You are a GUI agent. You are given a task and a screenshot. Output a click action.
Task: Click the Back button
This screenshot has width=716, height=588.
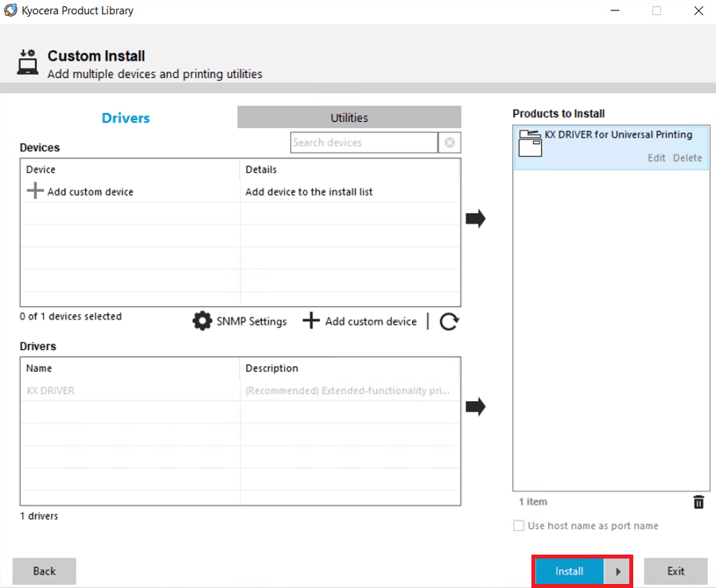[x=45, y=571]
